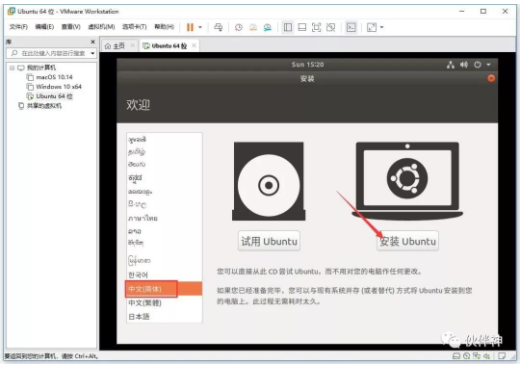The width and height of the screenshot is (520, 365).
Task: Take a snapshot using the clock snapshot icon
Action: click(x=239, y=27)
